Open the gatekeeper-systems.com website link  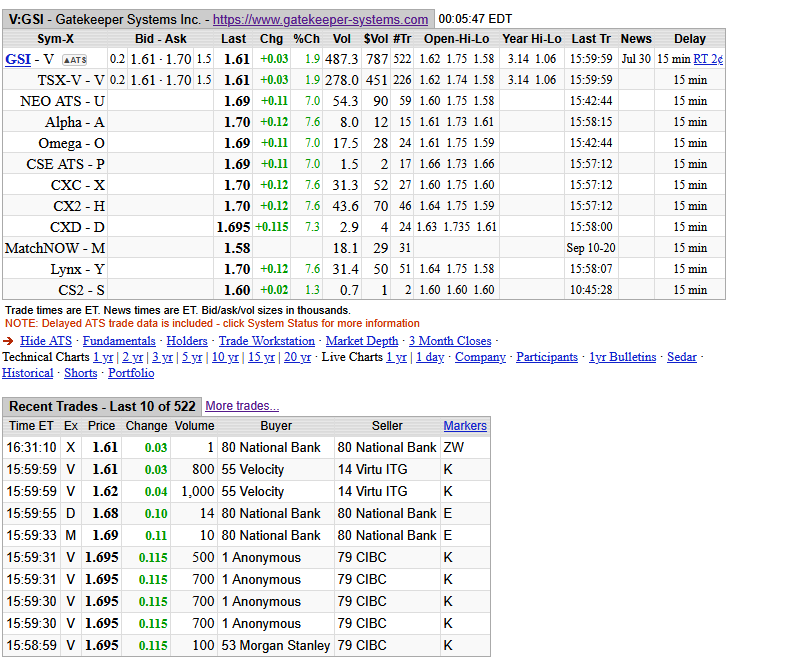tap(320, 19)
